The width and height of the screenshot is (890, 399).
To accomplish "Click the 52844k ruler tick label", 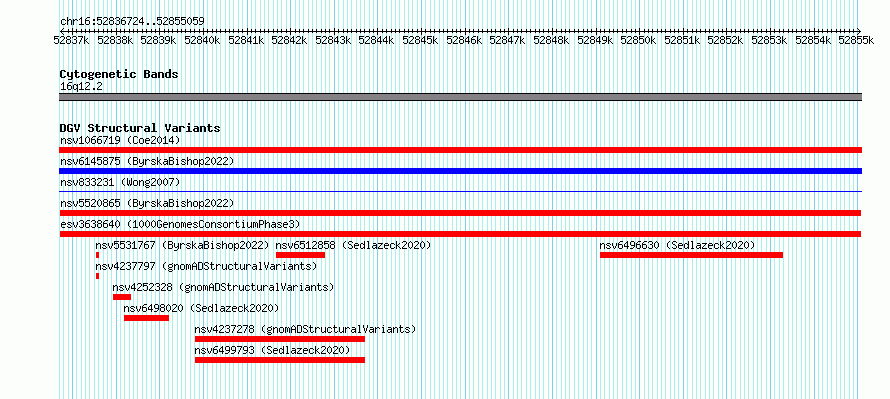I will pyautogui.click(x=376, y=40).
